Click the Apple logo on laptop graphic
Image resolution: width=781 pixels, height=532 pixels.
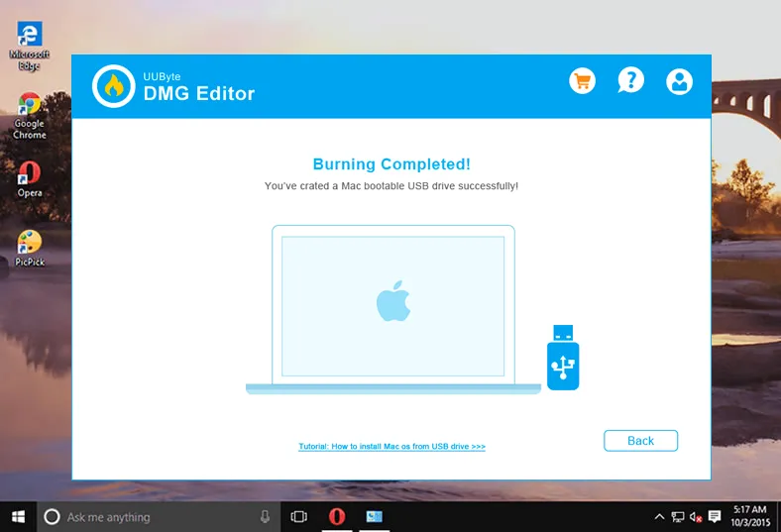click(393, 300)
